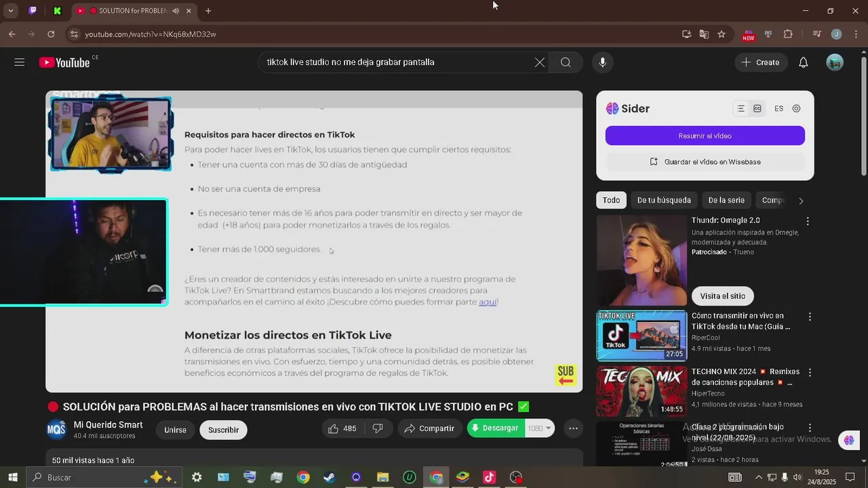The width and height of the screenshot is (868, 488).
Task: Open the YouTube account avatar menu
Action: pyautogui.click(x=835, y=62)
